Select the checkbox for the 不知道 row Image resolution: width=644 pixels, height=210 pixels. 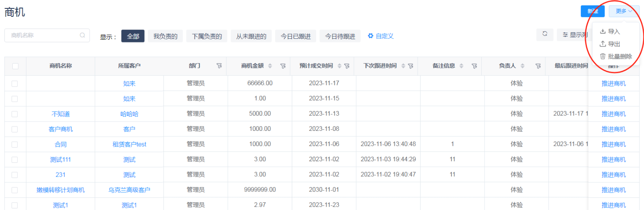(x=15, y=114)
